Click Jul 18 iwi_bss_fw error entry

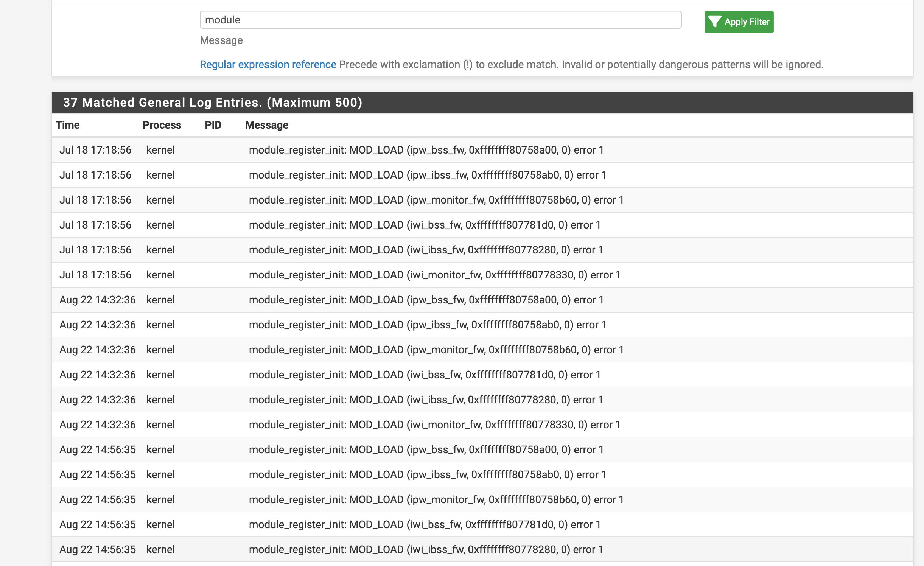point(425,225)
